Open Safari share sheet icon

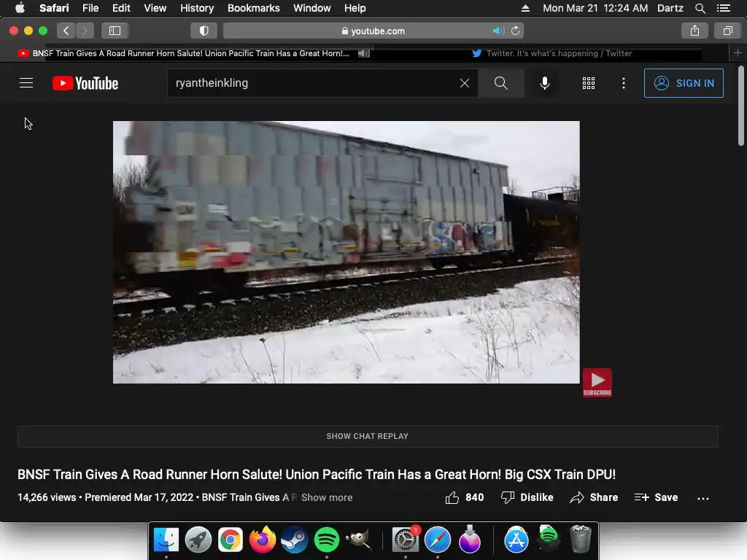pyautogui.click(x=694, y=31)
